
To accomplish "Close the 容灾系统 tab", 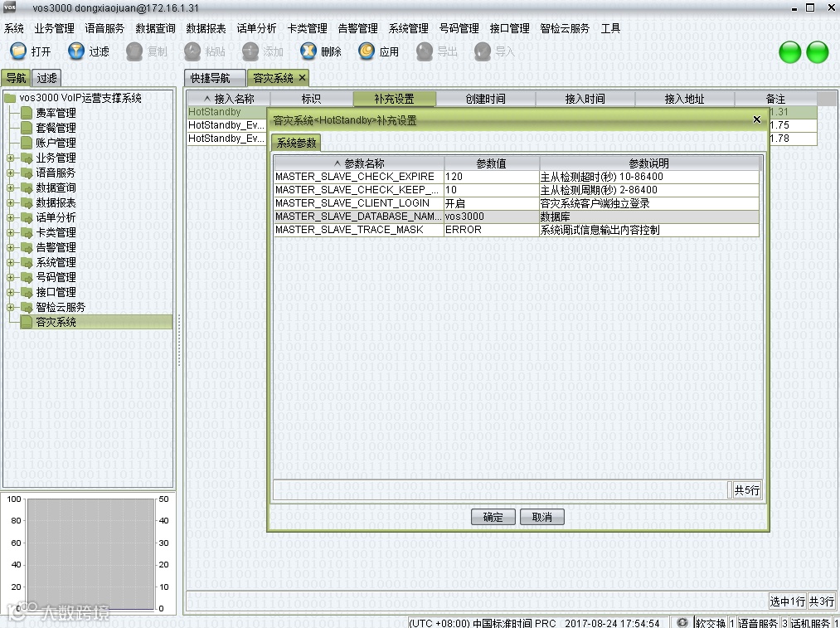I will coord(302,78).
